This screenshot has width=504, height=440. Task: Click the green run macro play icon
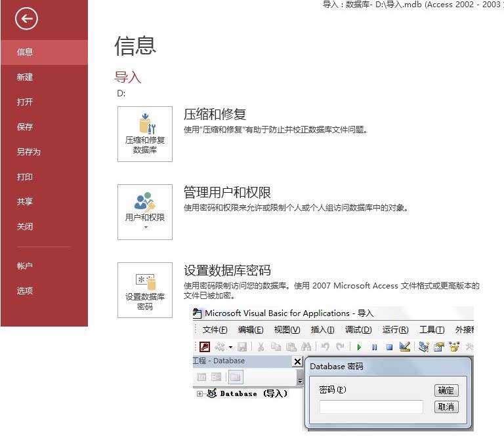click(360, 347)
